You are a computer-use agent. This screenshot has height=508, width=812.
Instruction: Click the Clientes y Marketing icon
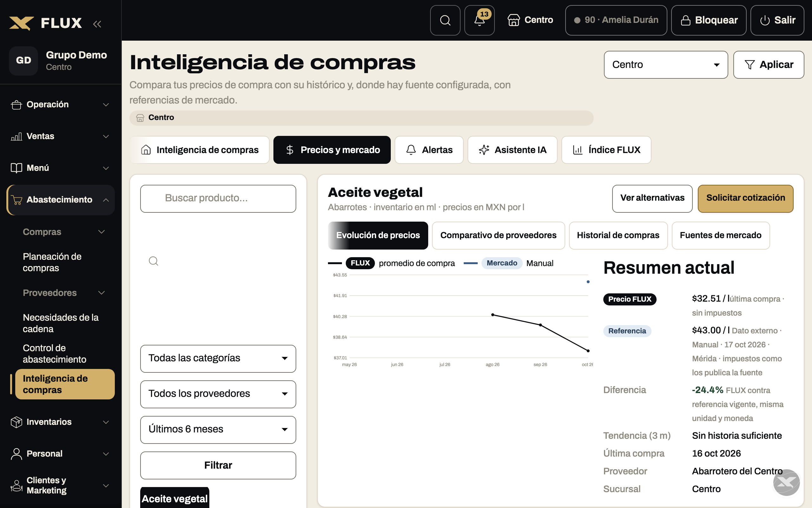click(x=16, y=485)
